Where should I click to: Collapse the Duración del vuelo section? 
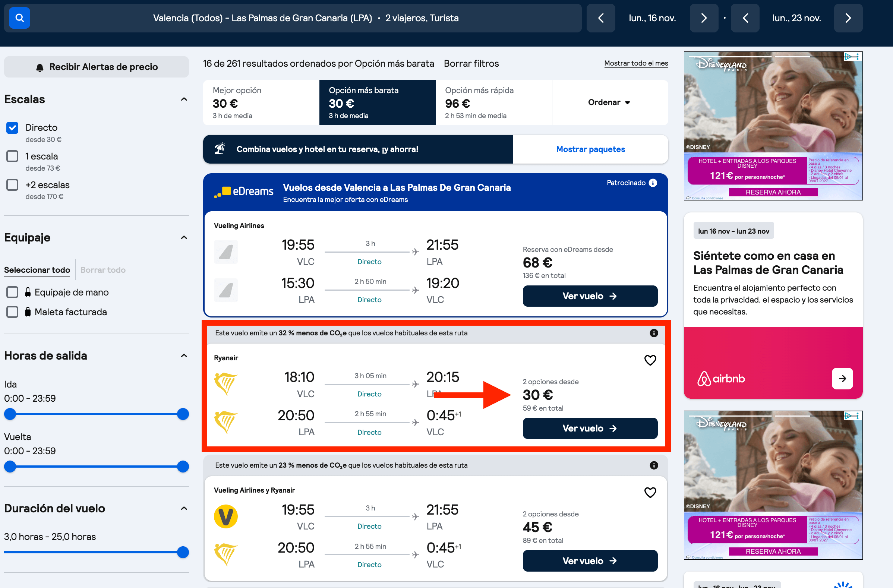184,509
